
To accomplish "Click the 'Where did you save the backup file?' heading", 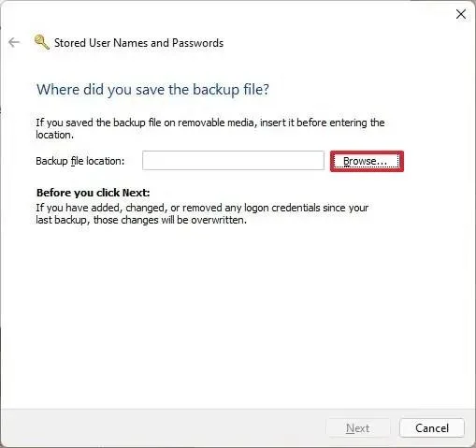I will tap(152, 90).
